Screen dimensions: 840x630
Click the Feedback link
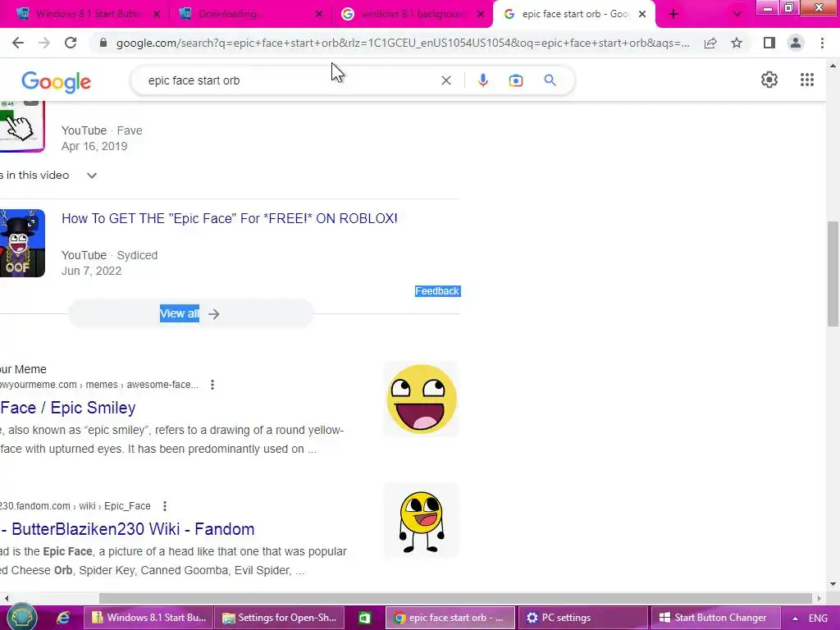click(437, 291)
